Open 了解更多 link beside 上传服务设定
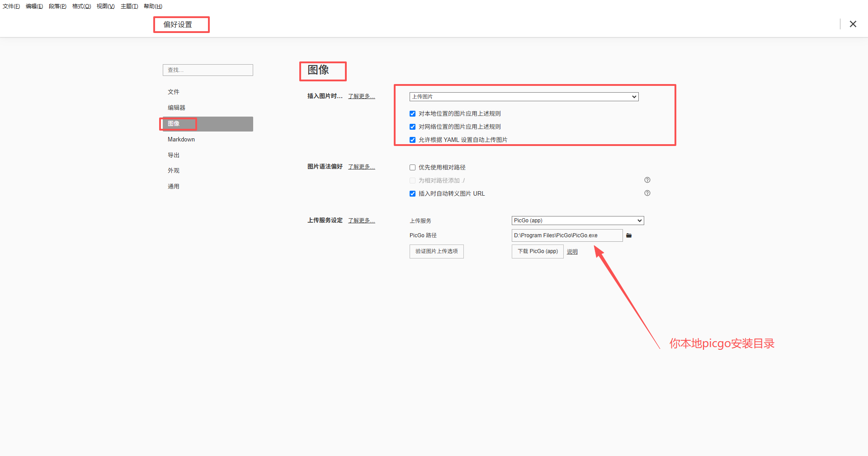The width and height of the screenshot is (868, 456). [x=362, y=221]
